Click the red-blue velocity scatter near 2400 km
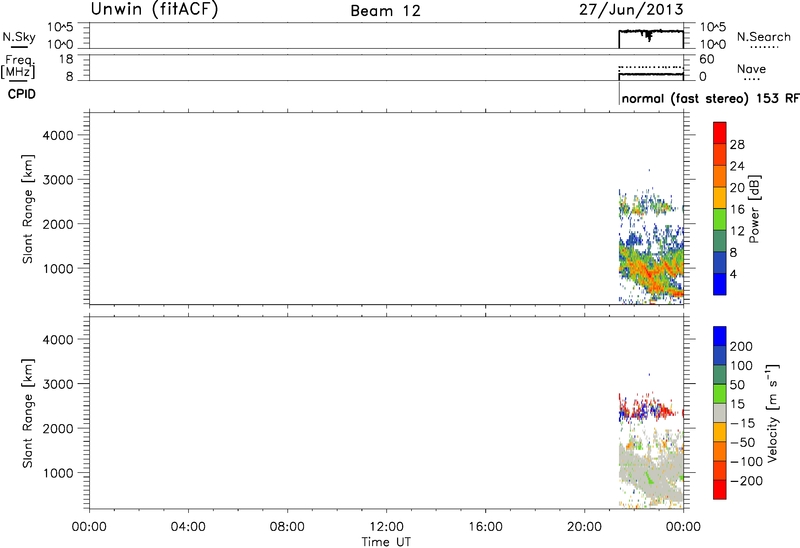The width and height of the screenshot is (800, 548). (648, 409)
